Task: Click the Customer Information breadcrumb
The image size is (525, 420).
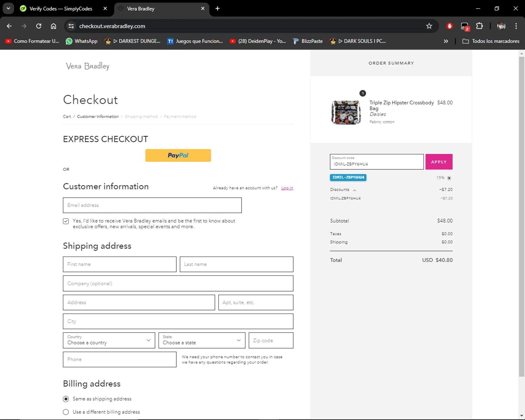Action: (98, 117)
